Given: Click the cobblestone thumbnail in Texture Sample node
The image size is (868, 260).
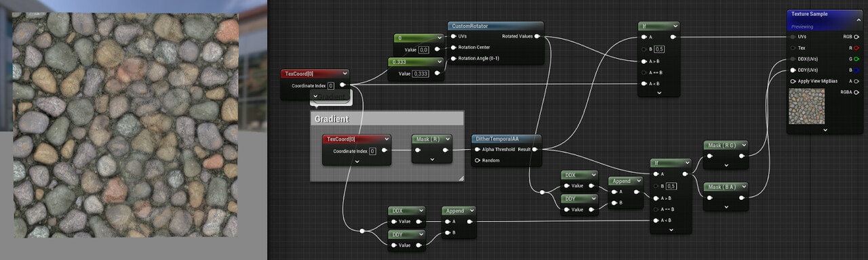Looking at the screenshot, I should point(806,106).
